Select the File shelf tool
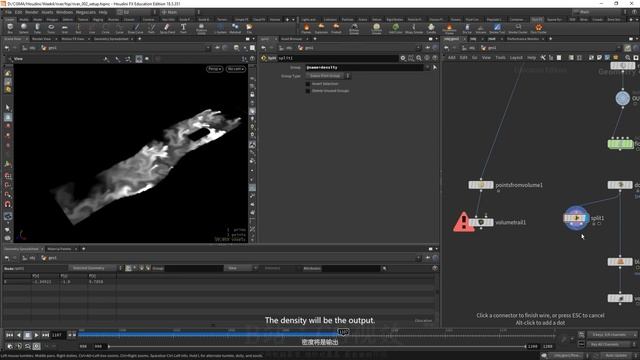The image size is (640, 360). point(249,28)
